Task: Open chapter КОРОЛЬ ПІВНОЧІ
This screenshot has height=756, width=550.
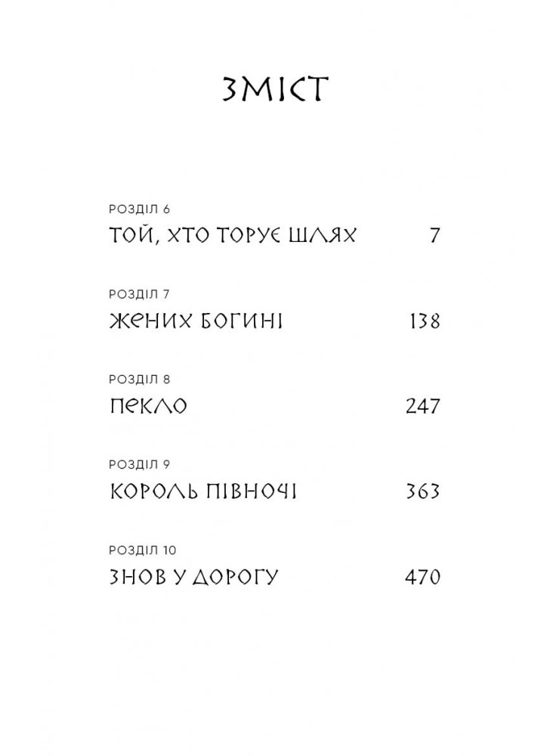Action: (x=203, y=491)
